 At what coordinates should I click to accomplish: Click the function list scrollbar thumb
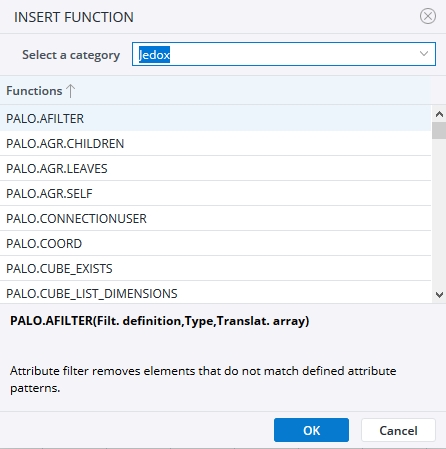439,130
